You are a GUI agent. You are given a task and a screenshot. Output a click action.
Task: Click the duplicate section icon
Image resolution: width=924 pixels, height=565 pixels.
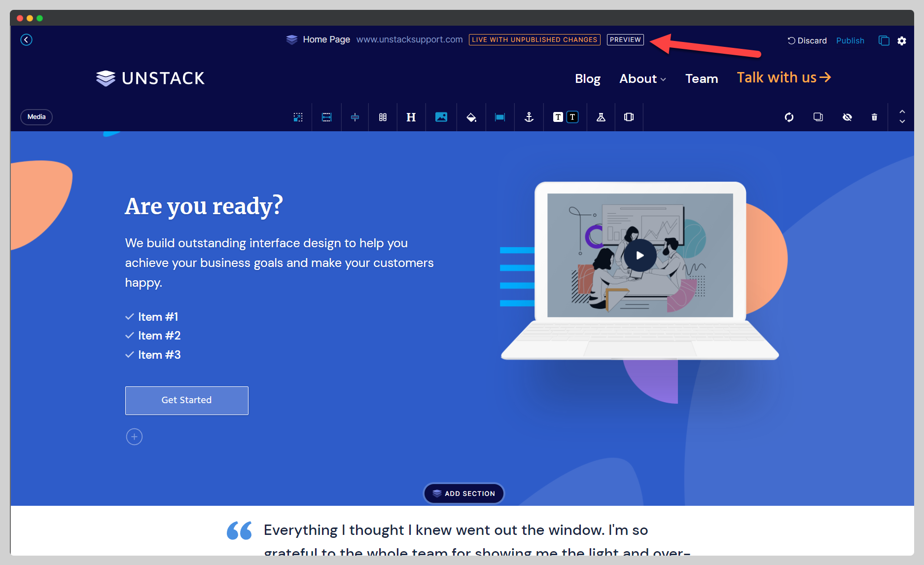click(x=818, y=117)
